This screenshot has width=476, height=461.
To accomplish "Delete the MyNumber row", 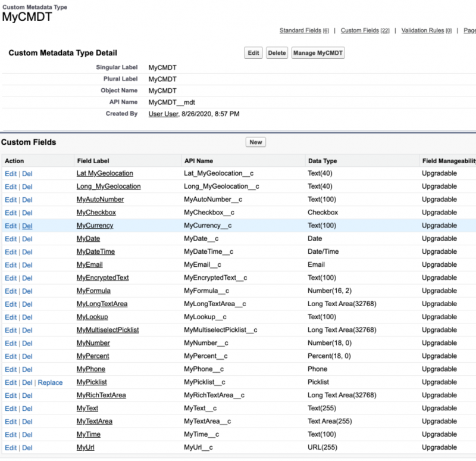I will point(27,344).
